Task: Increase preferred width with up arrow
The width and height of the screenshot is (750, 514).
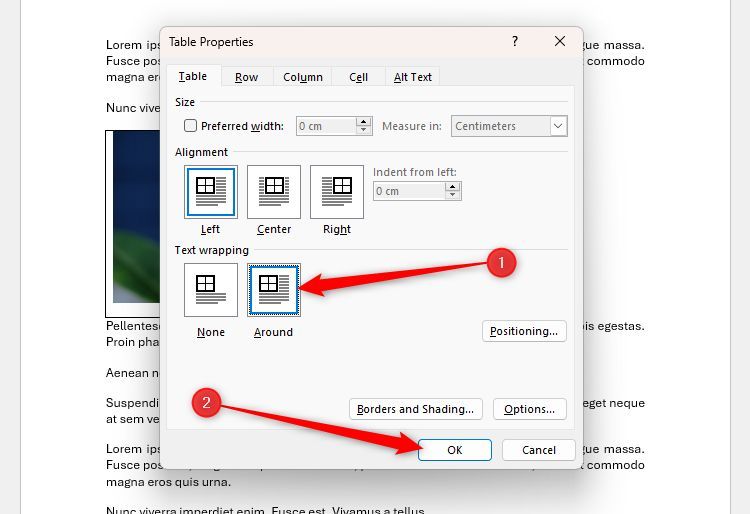Action: 364,122
